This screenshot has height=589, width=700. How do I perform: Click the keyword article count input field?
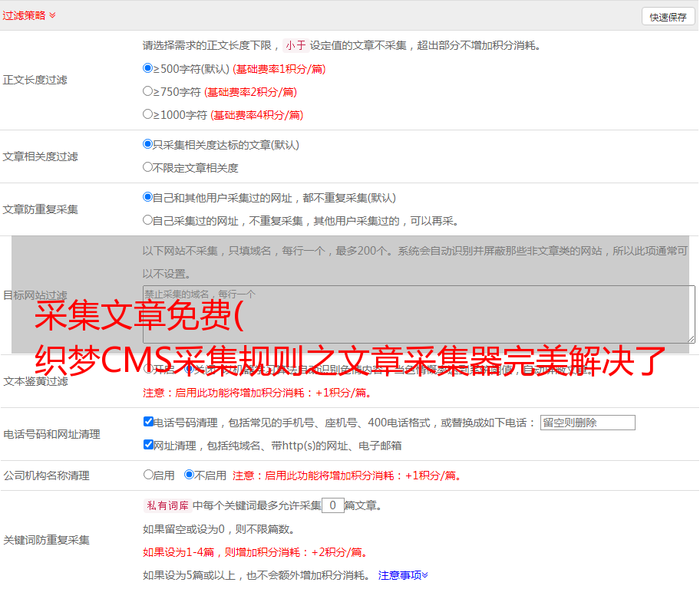[x=333, y=505]
